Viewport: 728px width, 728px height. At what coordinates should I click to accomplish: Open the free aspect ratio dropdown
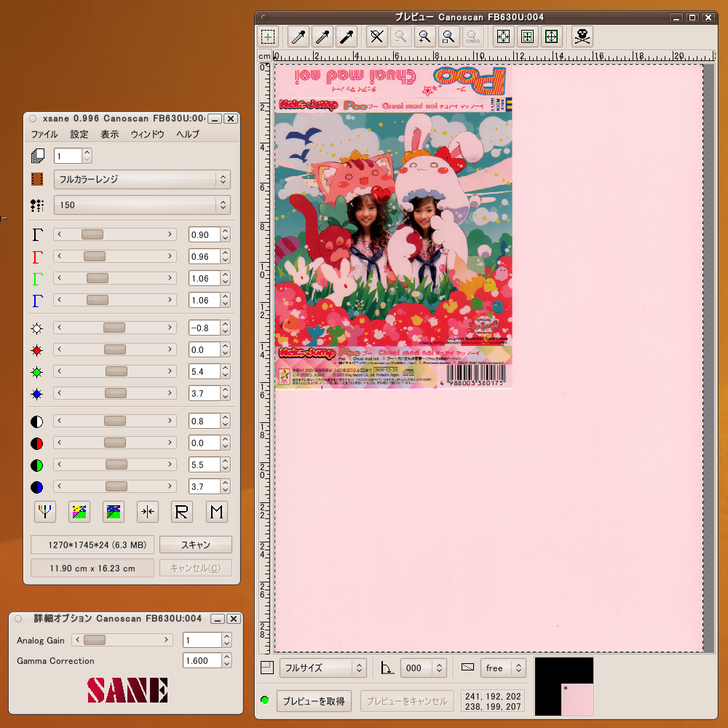503,668
